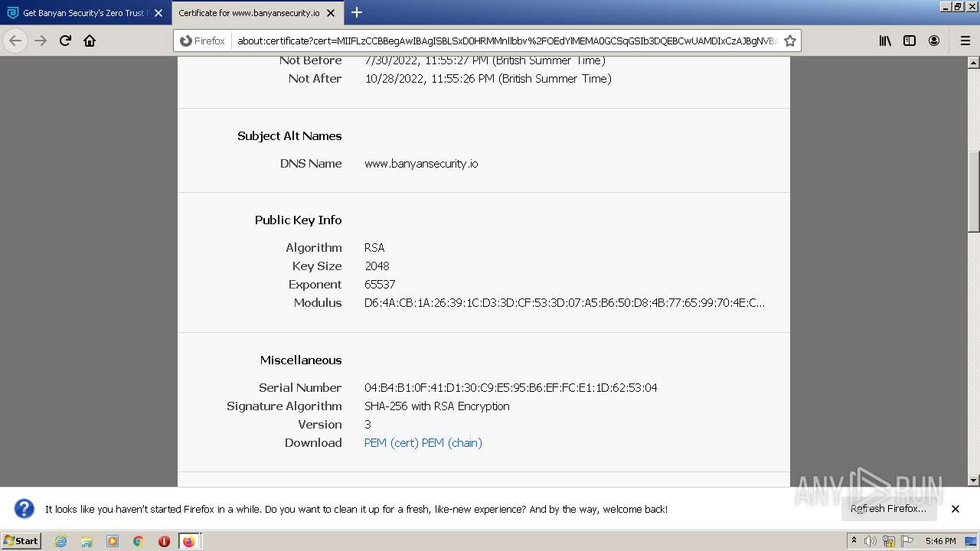The width and height of the screenshot is (980, 551).
Task: Select the Serial Number value
Action: click(x=511, y=388)
